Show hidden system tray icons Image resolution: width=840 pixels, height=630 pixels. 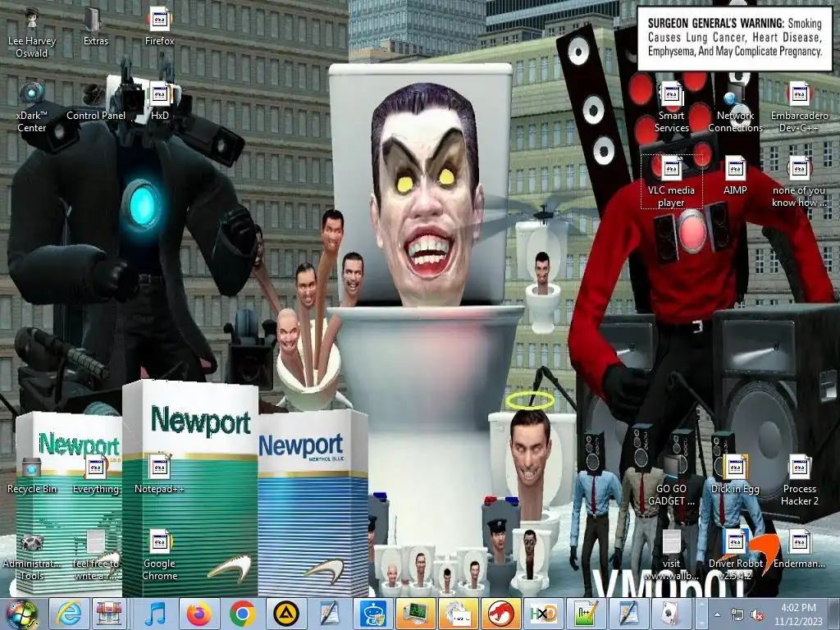(x=717, y=614)
